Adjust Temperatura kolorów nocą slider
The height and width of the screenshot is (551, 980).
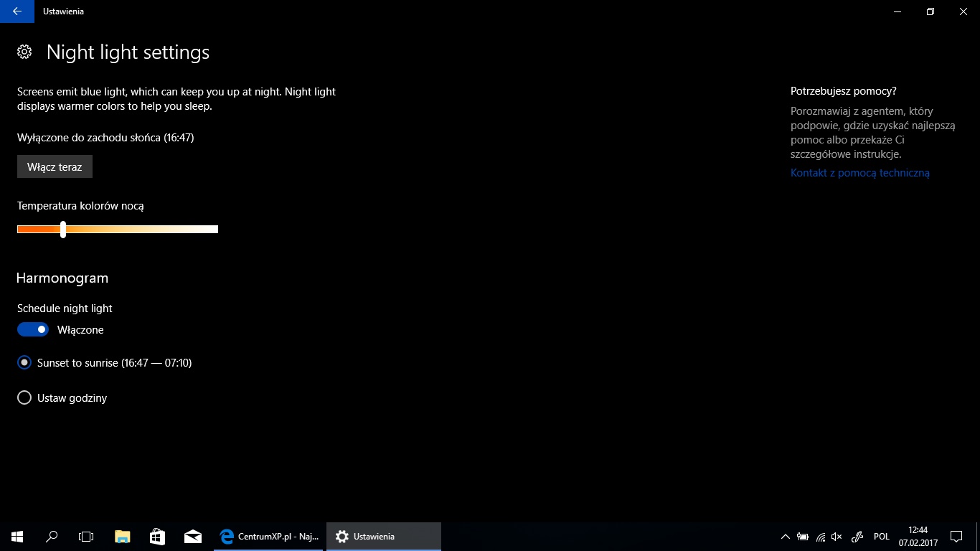[x=118, y=230]
